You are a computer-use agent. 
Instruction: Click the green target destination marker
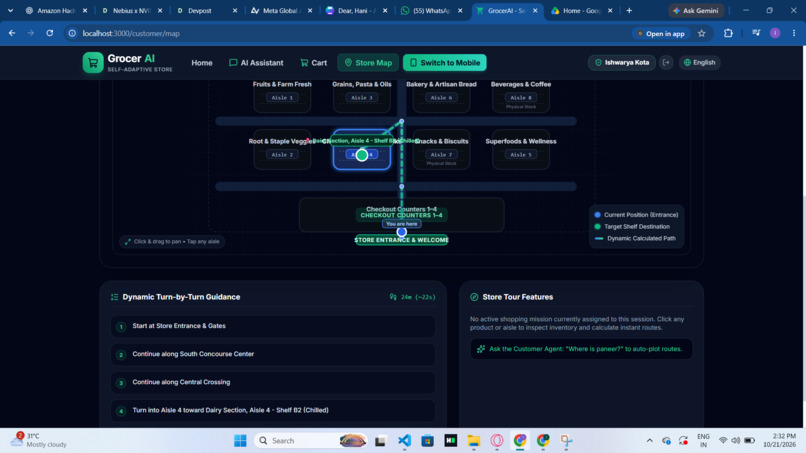point(362,155)
